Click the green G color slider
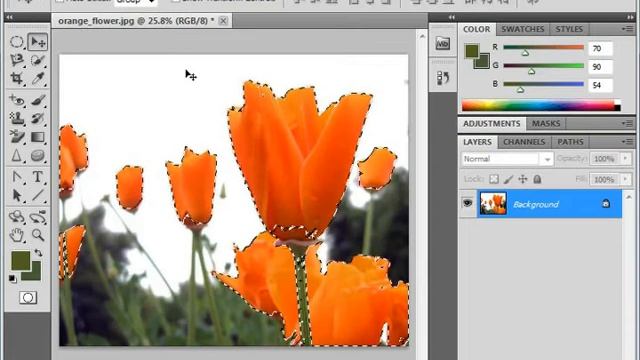Image resolution: width=640 pixels, height=360 pixels. tap(544, 66)
